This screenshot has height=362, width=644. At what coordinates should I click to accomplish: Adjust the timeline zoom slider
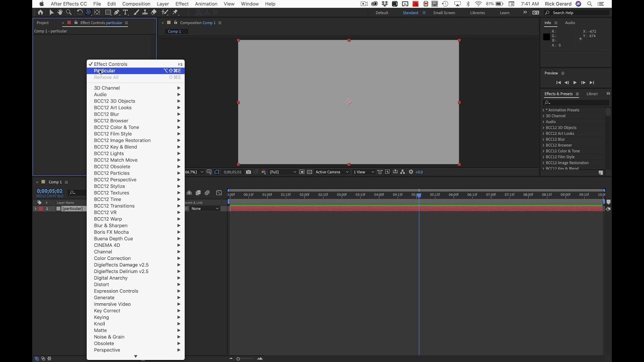click(238, 358)
